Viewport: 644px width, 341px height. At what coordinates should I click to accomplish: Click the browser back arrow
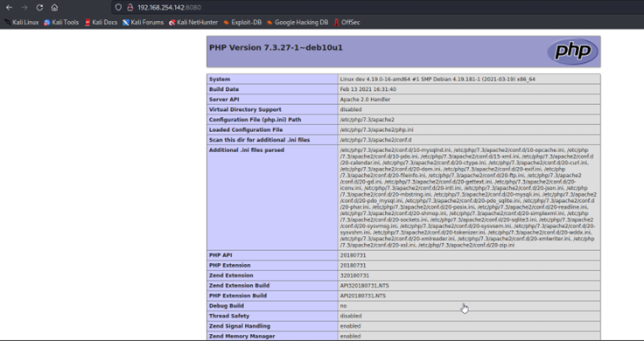pyautogui.click(x=9, y=7)
